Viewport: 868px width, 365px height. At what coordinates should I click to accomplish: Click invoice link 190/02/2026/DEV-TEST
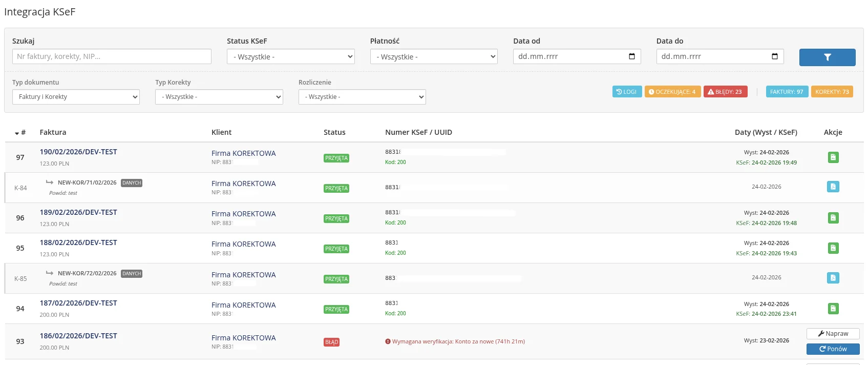(78, 152)
